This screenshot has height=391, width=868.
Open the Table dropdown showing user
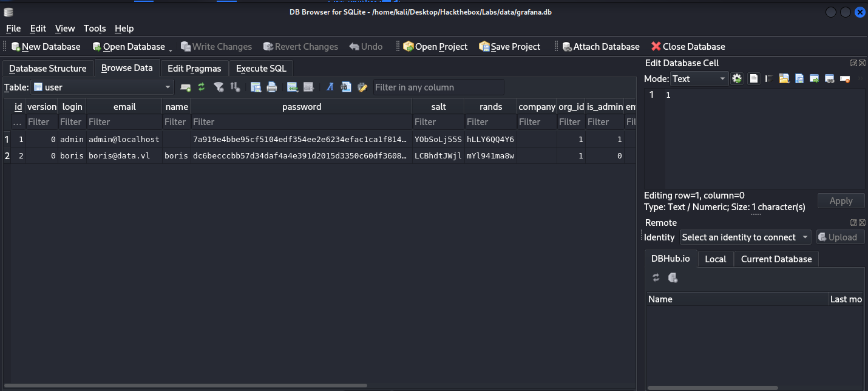pos(102,87)
